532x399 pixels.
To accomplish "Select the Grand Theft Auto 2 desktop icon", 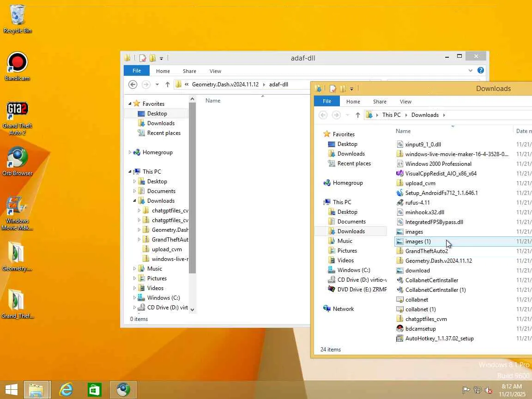I will (17, 118).
